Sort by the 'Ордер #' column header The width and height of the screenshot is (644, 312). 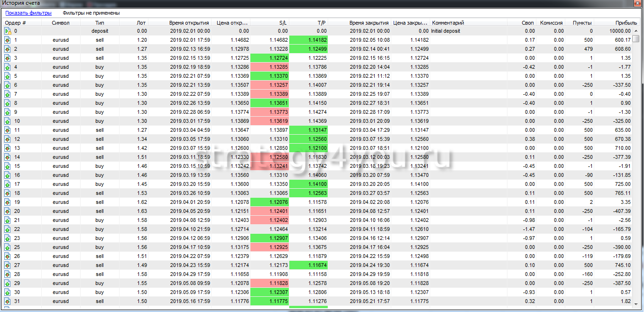[x=16, y=23]
